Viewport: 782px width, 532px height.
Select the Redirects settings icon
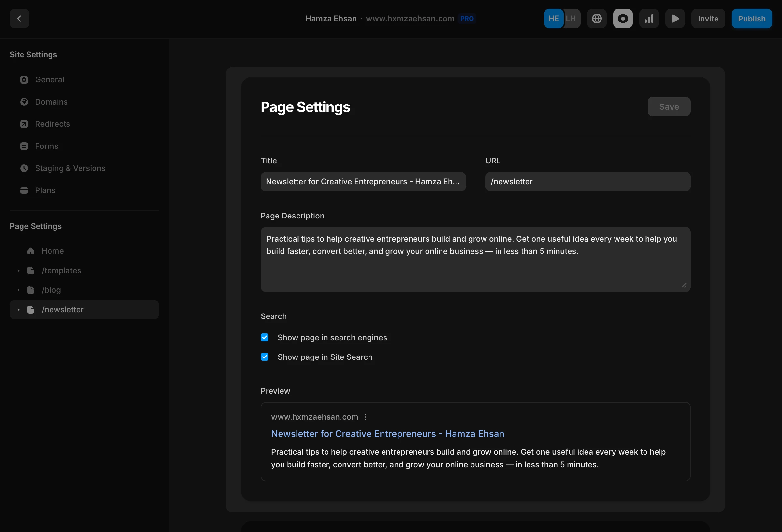point(24,124)
